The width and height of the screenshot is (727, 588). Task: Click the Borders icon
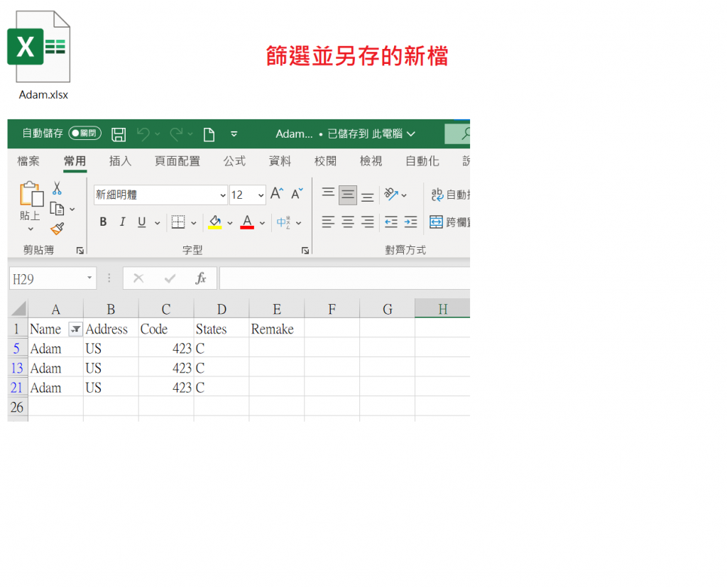click(x=178, y=222)
